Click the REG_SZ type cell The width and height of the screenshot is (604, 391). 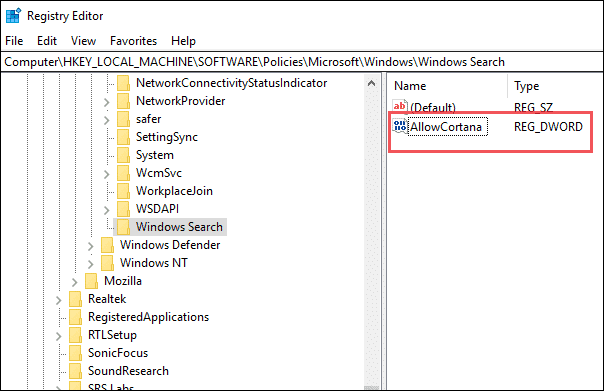tap(533, 107)
